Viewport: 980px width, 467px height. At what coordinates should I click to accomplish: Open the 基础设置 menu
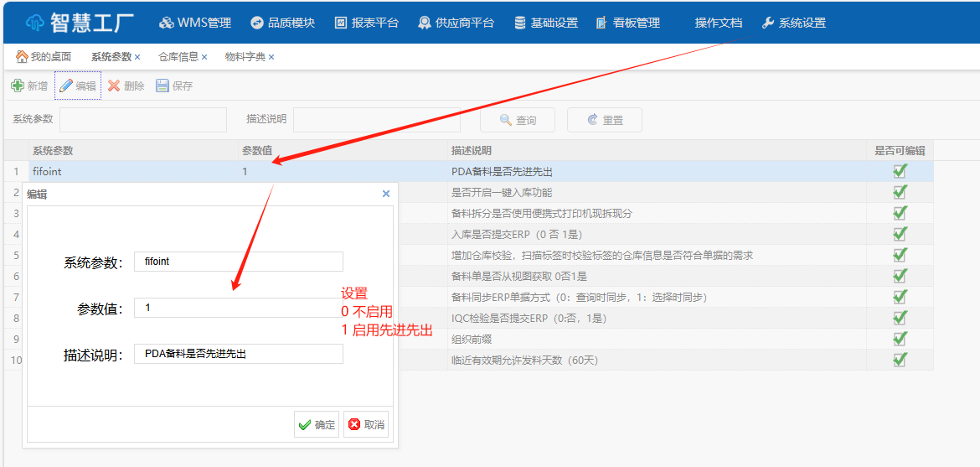pyautogui.click(x=546, y=23)
